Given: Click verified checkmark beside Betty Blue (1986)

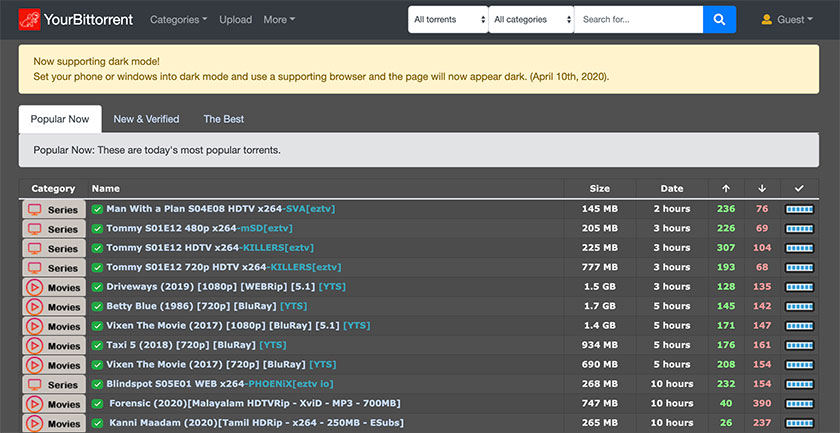Looking at the screenshot, I should click(x=97, y=306).
